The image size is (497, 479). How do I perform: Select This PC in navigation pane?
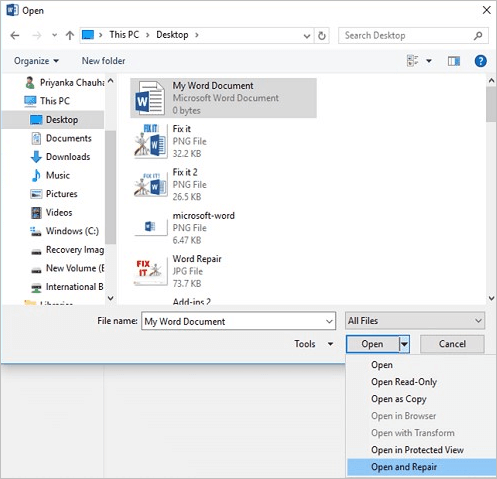(47, 101)
